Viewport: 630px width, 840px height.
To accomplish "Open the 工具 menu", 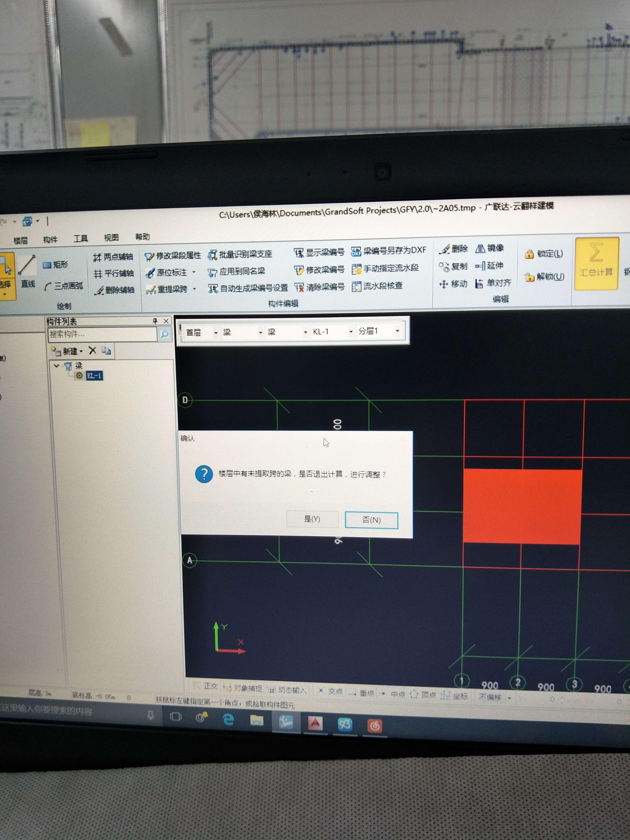I will [81, 238].
